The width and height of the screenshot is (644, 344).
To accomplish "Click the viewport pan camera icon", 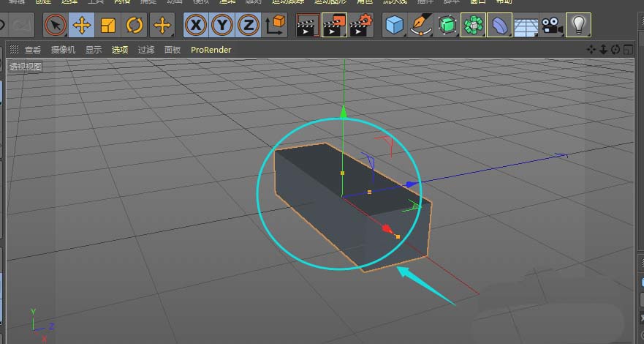I will 591,50.
